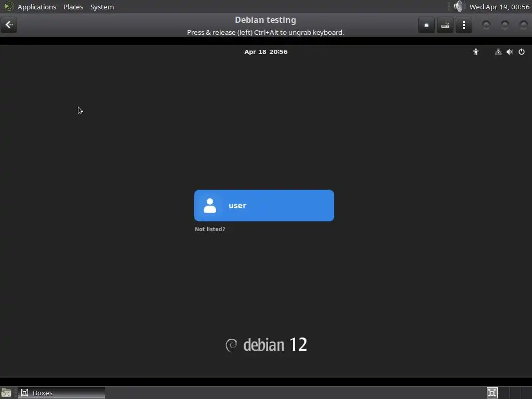Click the 'Not listed?' link
The image size is (532, 399).
(x=210, y=229)
